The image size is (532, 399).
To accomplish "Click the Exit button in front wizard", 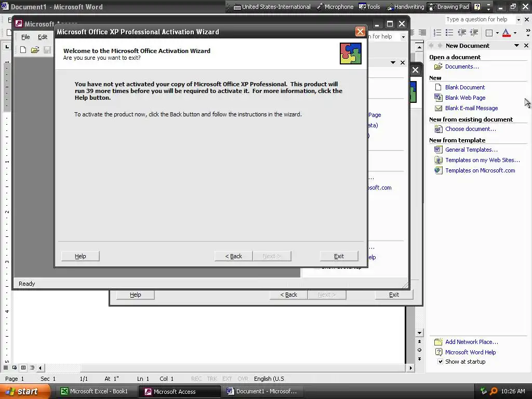I will [x=339, y=256].
